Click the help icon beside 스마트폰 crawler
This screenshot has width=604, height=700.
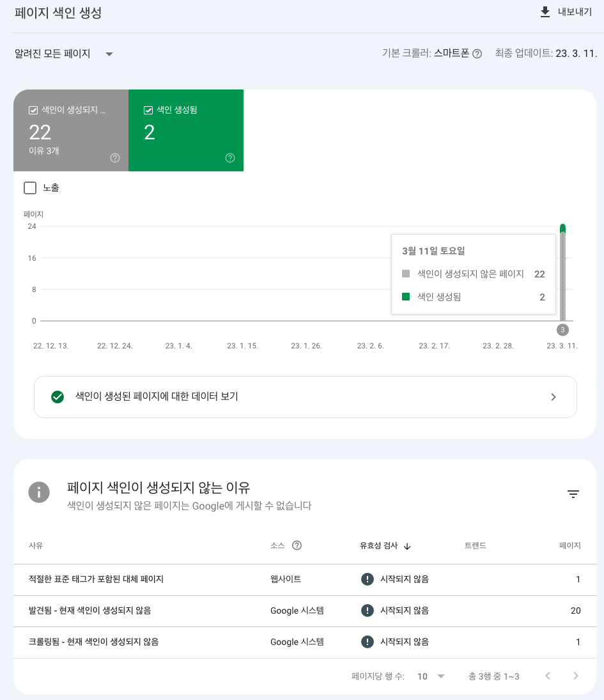click(x=477, y=54)
